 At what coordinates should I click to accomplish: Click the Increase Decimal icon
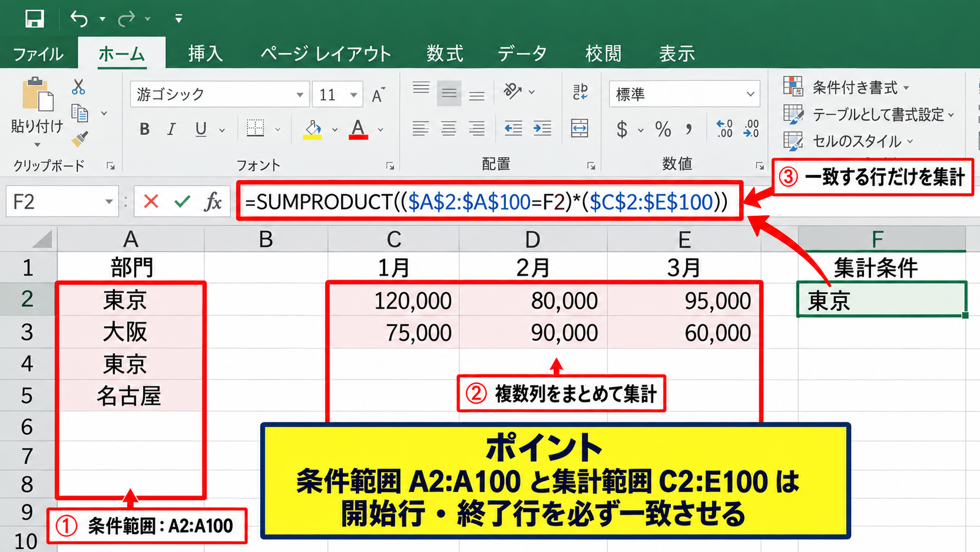click(x=724, y=128)
